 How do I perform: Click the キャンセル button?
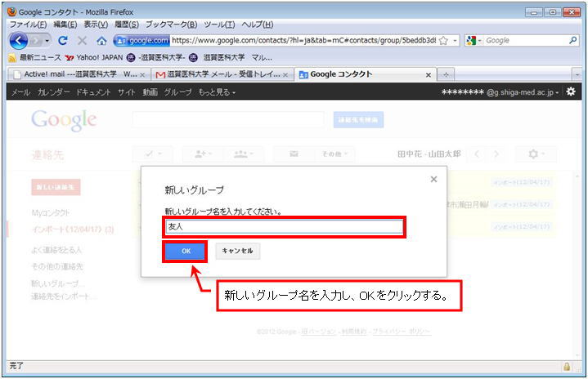coord(237,251)
